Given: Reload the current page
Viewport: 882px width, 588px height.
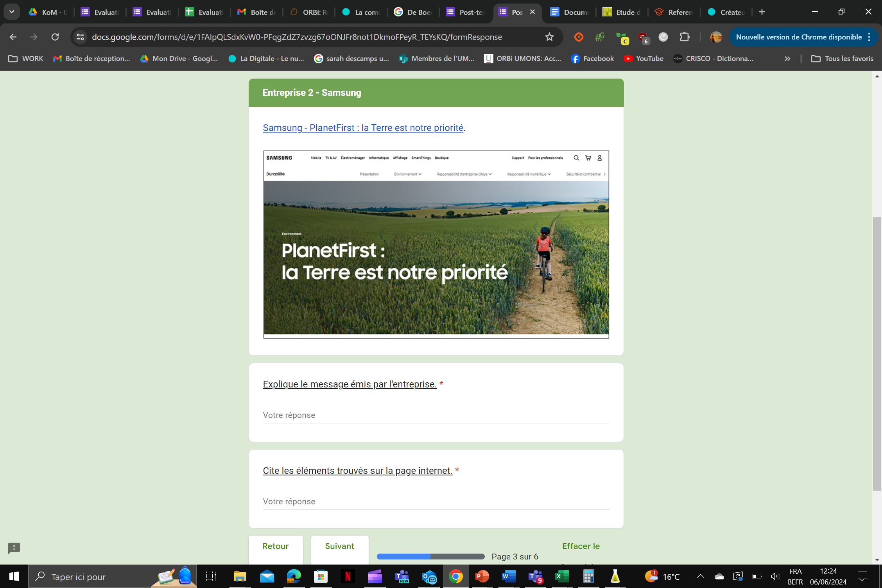Looking at the screenshot, I should (55, 37).
